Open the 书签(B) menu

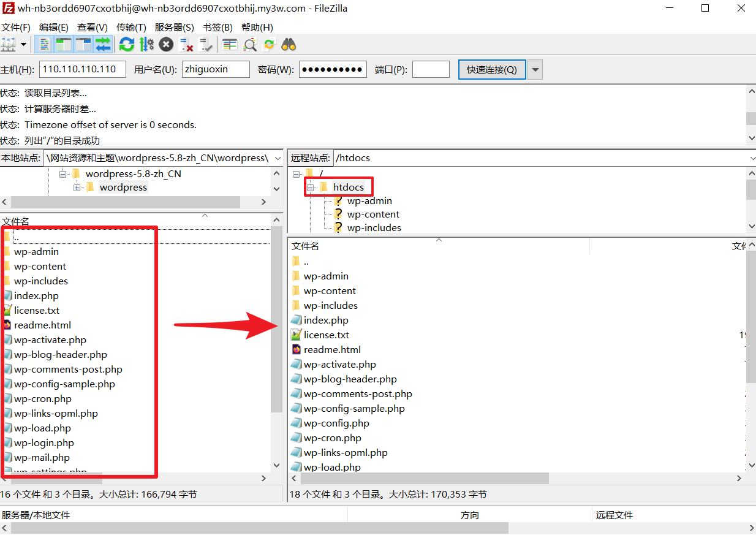217,28
